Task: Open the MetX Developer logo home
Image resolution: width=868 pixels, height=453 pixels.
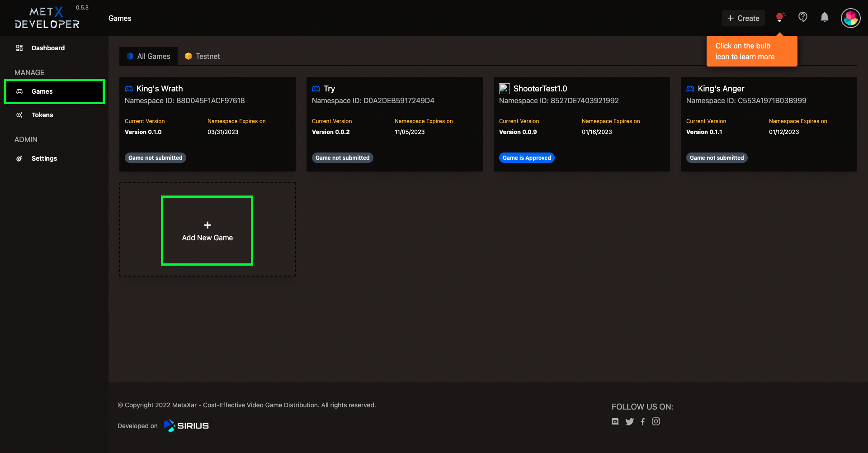Action: coord(47,18)
